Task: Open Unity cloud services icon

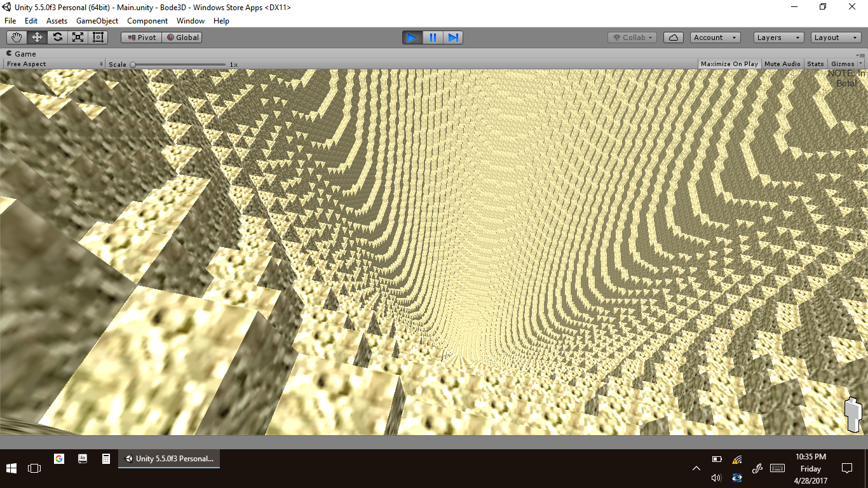Action: click(x=673, y=37)
